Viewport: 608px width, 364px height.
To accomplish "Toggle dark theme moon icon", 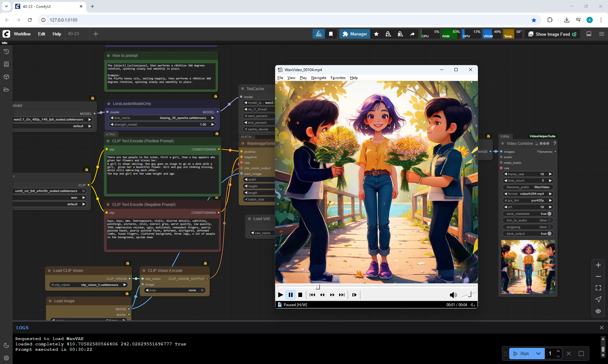I will tap(6, 345).
